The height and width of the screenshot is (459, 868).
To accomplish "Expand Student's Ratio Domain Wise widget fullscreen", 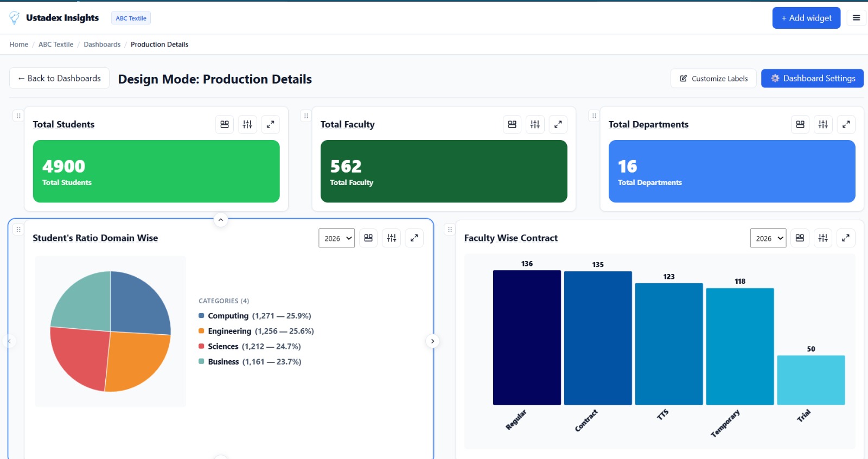I will click(414, 238).
